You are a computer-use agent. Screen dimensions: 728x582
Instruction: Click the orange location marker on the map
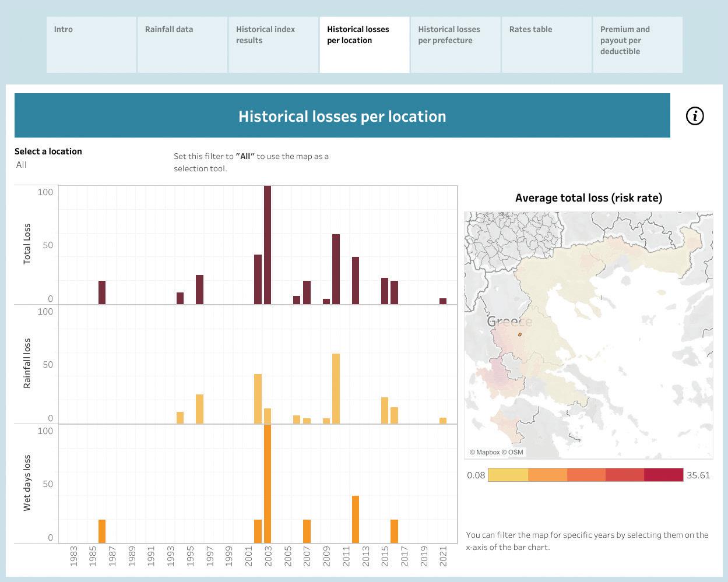point(519,335)
